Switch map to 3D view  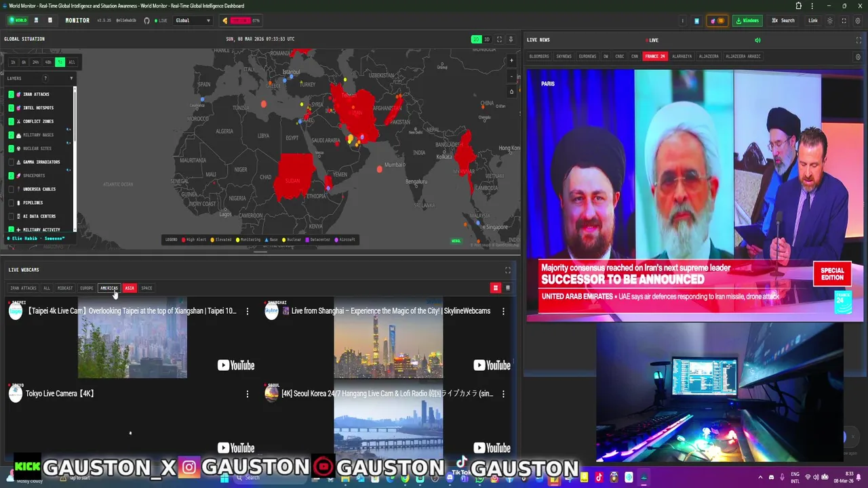coord(486,39)
